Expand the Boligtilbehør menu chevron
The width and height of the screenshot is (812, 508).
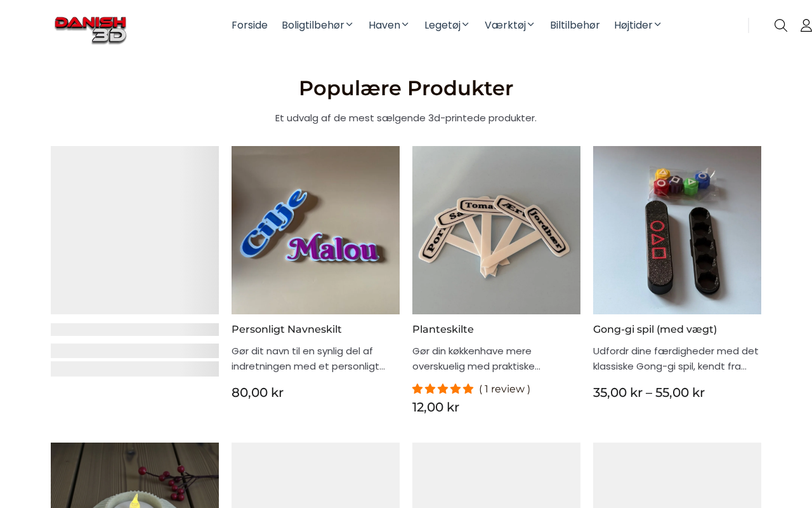point(349,25)
